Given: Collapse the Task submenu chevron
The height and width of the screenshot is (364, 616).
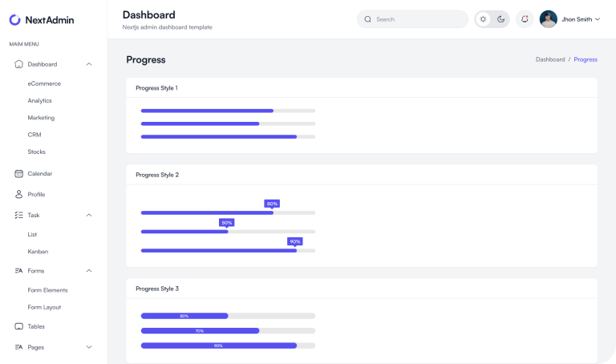Looking at the screenshot, I should (89, 215).
